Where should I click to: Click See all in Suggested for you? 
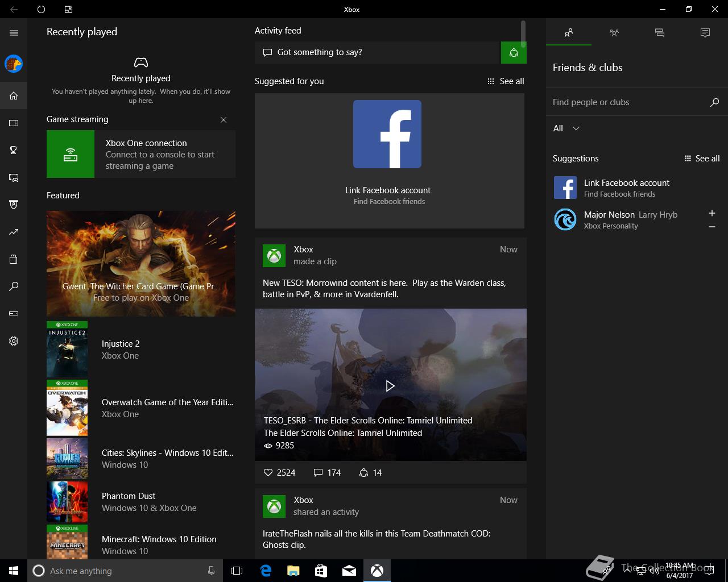506,81
